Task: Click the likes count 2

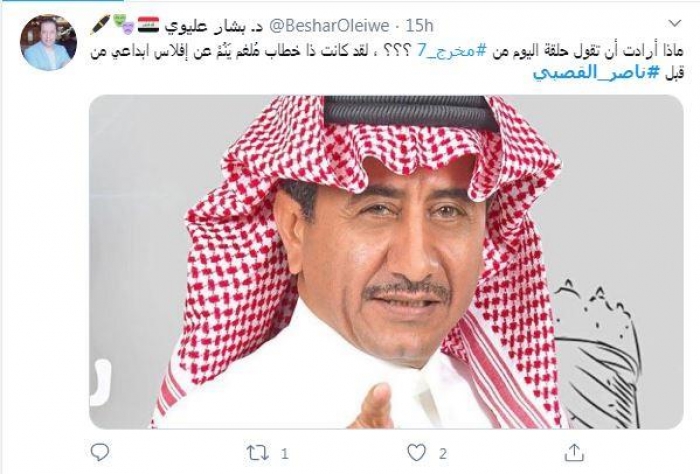Action: (x=442, y=454)
